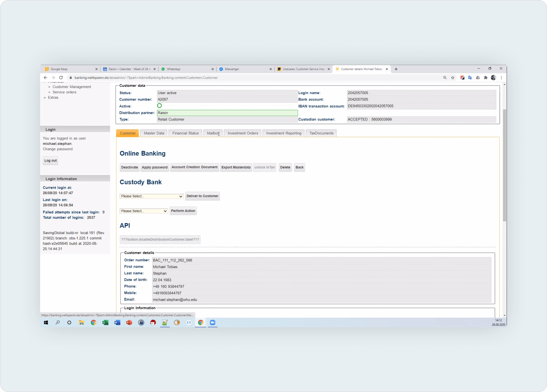This screenshot has width=547, height=392.
Task: Switch to the Master Data tab
Action: (x=154, y=133)
